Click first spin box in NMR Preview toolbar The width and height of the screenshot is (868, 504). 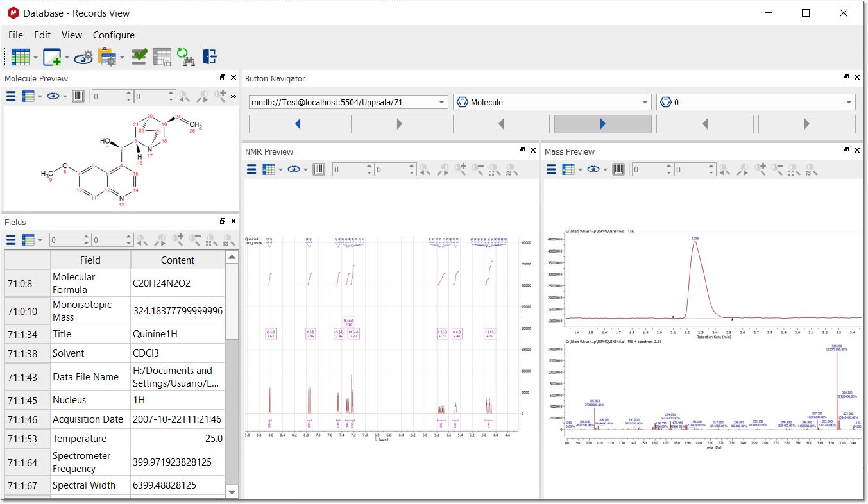click(353, 169)
